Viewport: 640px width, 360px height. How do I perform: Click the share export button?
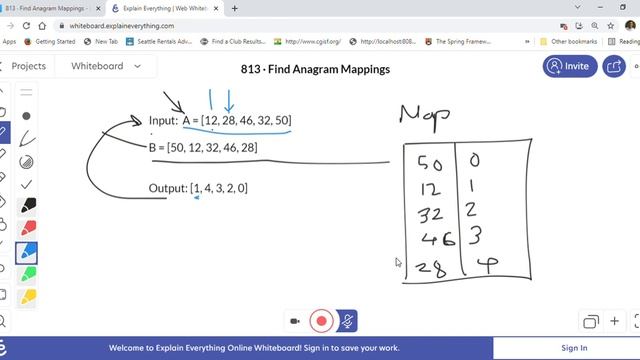614,66
